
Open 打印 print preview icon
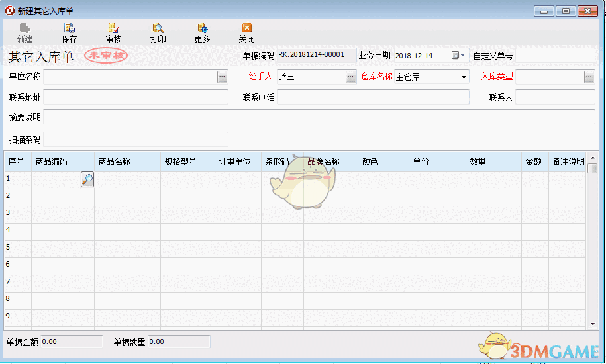click(x=158, y=33)
